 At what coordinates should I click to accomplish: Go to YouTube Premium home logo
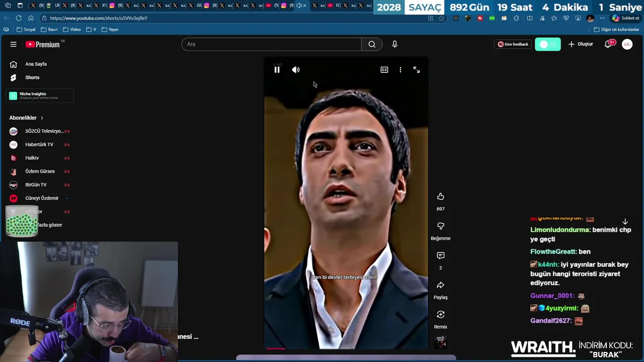[x=43, y=44]
